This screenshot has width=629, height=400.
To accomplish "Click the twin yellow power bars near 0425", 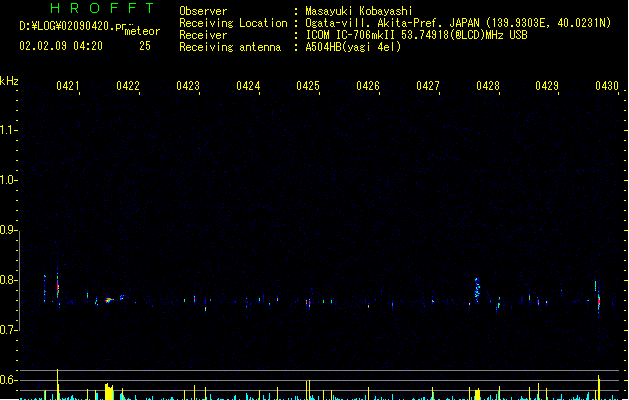I will click(x=308, y=390).
